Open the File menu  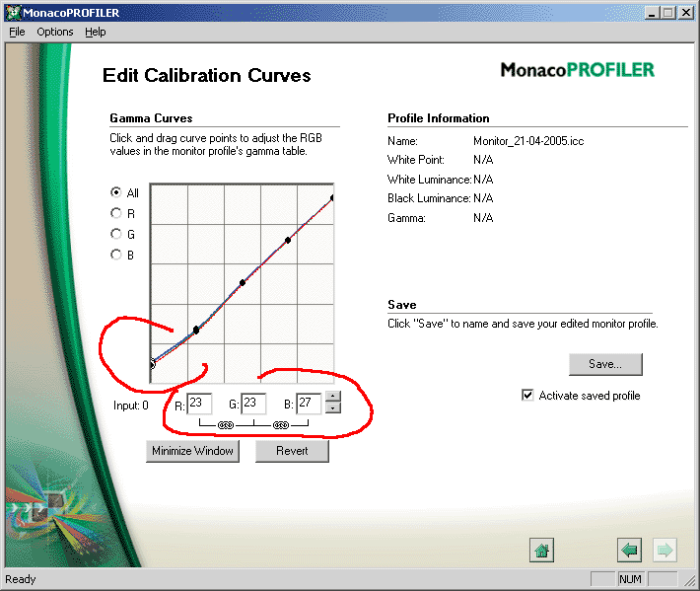click(x=17, y=32)
